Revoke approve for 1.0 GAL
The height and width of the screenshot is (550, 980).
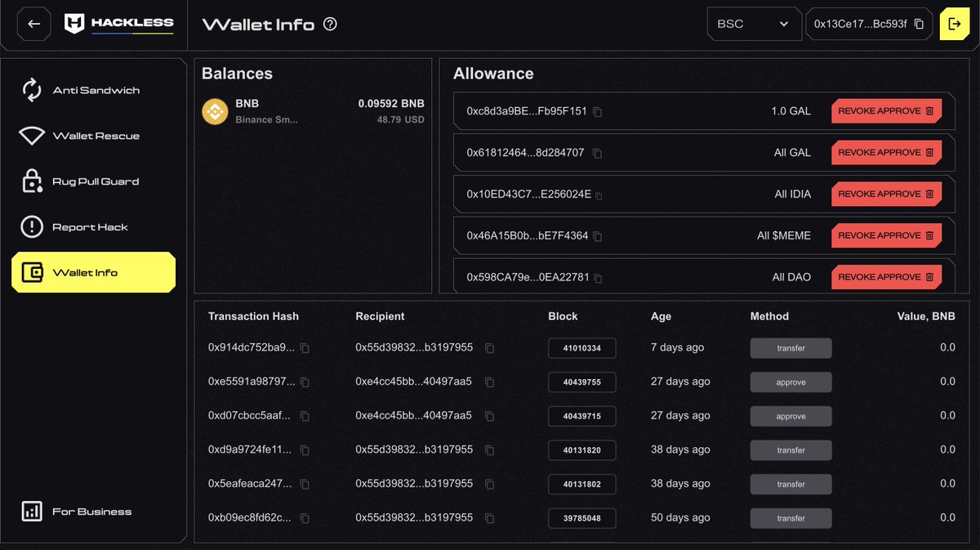[x=886, y=111]
